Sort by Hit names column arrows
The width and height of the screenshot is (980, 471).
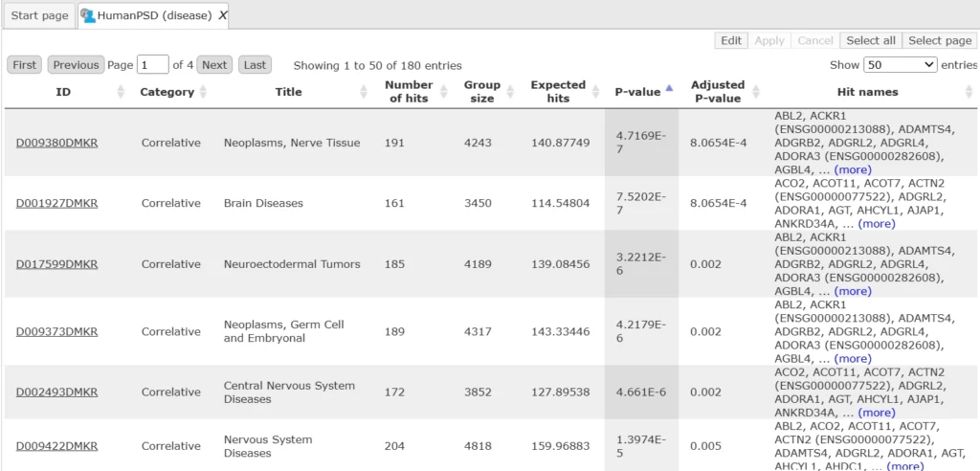pos(969,92)
